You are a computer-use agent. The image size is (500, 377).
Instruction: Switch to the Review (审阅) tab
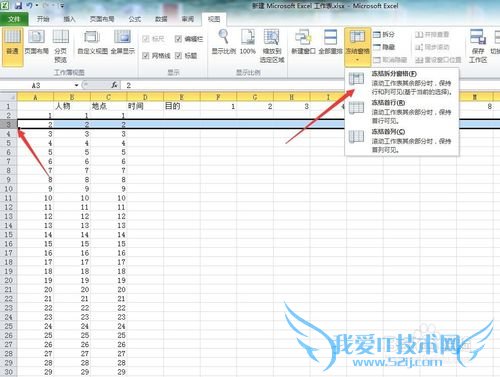[x=188, y=19]
